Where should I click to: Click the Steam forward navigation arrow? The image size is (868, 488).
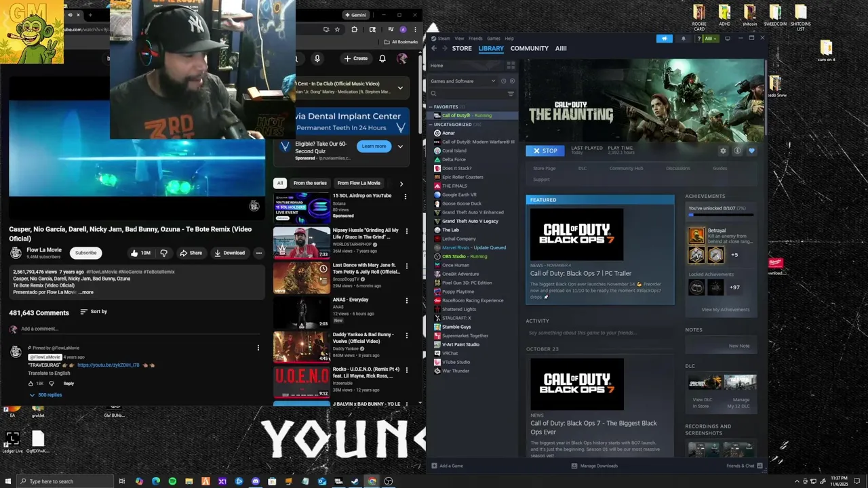pos(444,48)
